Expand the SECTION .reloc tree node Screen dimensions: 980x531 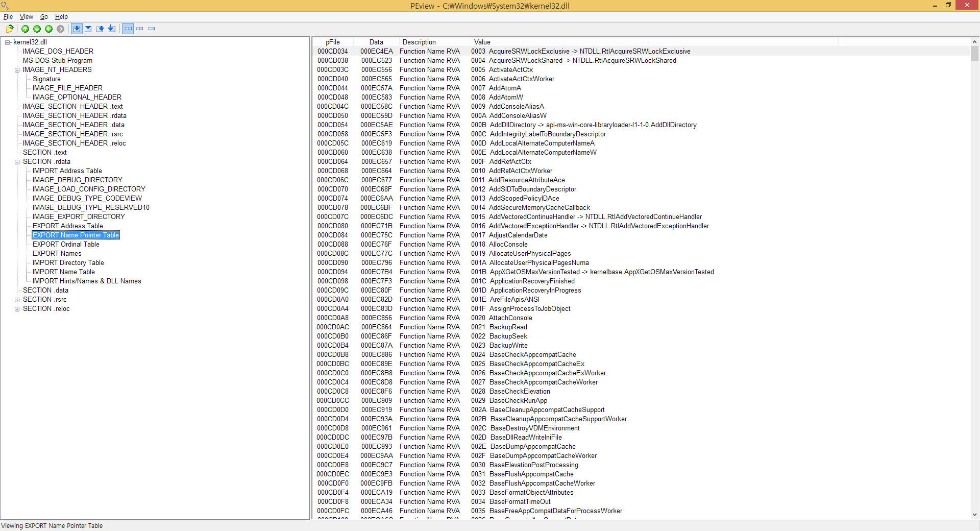pos(17,309)
